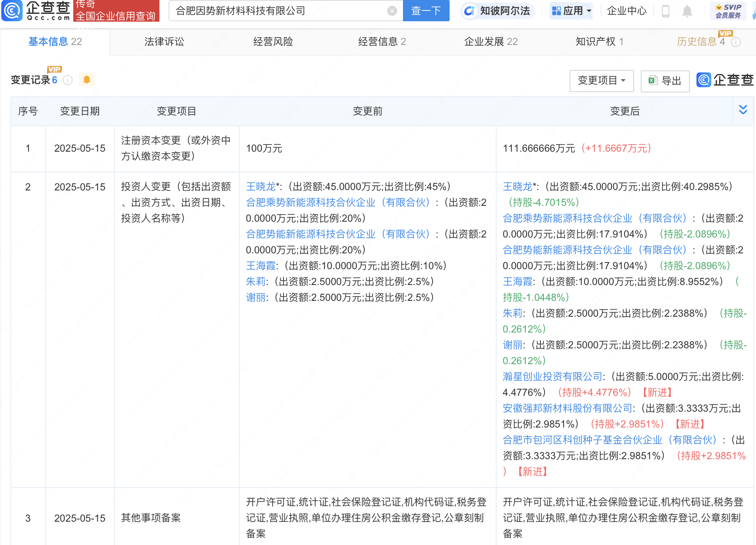Select the 111.666666万元 value in row 1

539,148
